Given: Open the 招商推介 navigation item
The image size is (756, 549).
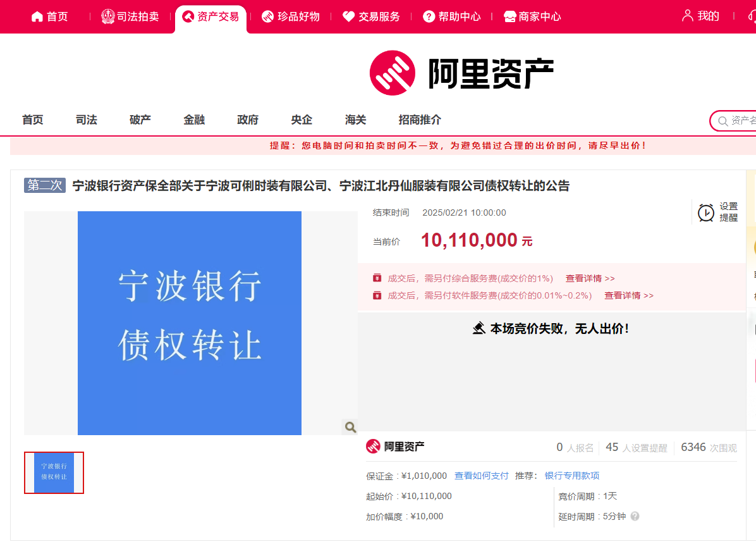Looking at the screenshot, I should (420, 120).
